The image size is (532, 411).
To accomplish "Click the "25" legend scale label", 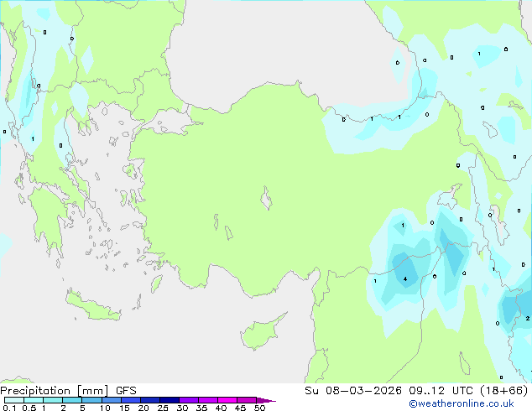I will tap(163, 408).
